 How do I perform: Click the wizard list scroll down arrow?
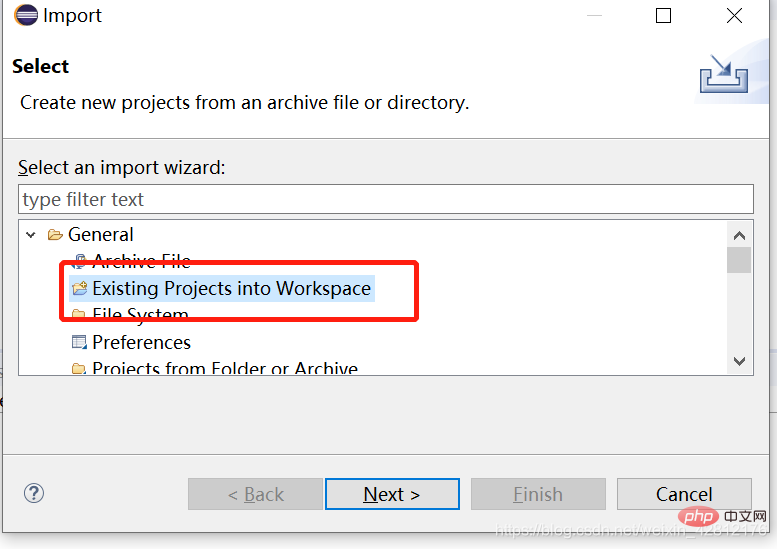pos(739,361)
